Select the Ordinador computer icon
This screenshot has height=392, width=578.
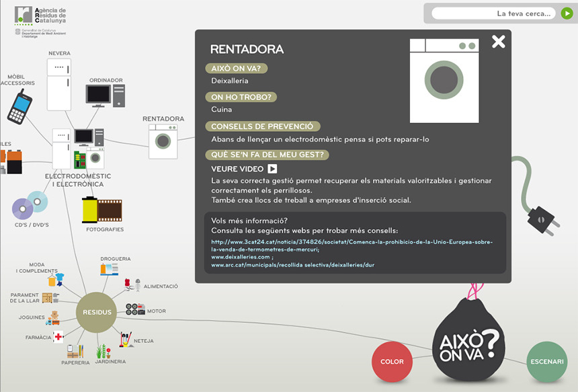[106, 95]
